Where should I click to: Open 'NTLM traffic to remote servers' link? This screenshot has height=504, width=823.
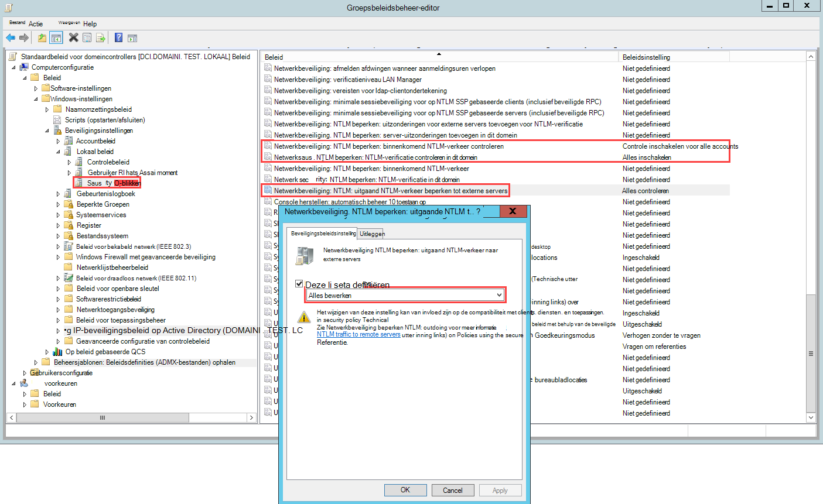pos(358,334)
